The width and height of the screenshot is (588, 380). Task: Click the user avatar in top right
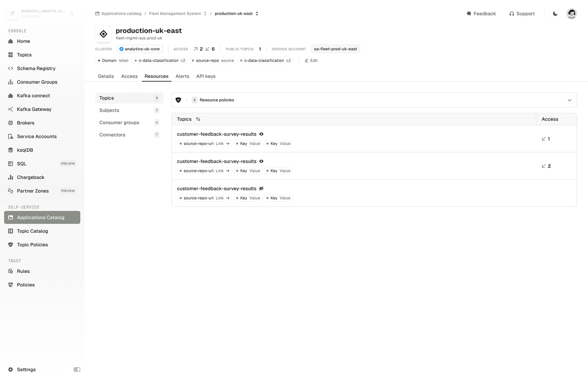pos(571,14)
